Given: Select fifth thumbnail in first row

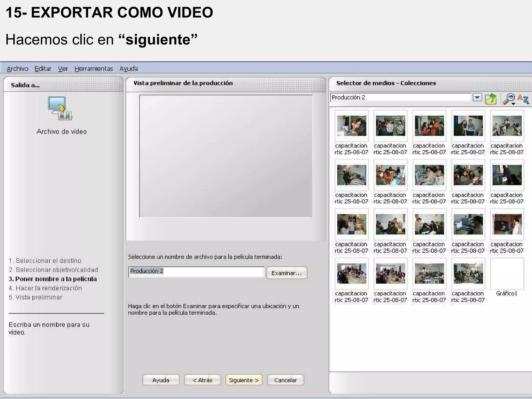Looking at the screenshot, I should 507,126.
